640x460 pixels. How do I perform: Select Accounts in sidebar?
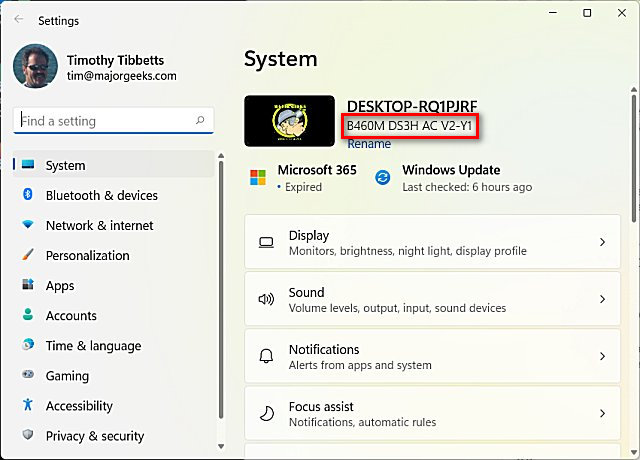click(113, 315)
